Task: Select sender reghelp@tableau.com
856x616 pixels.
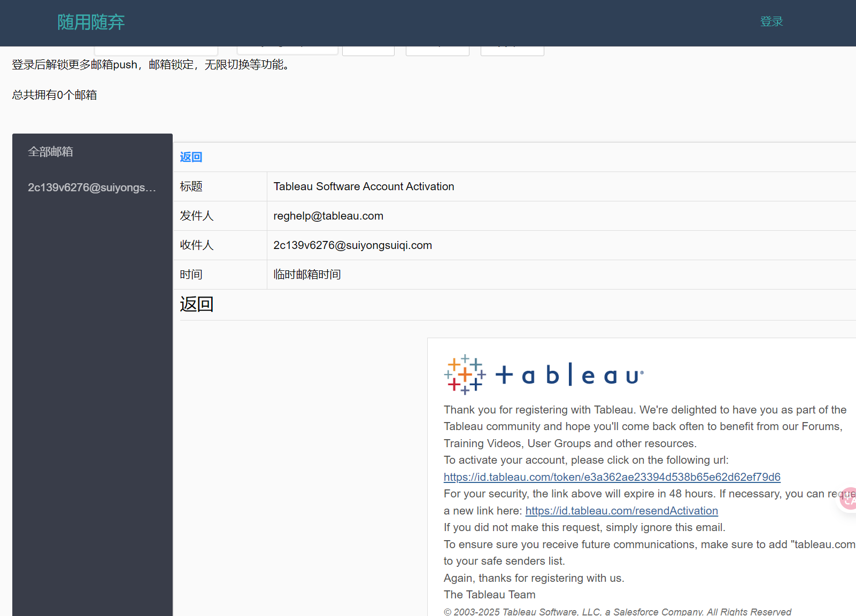Action: [328, 216]
